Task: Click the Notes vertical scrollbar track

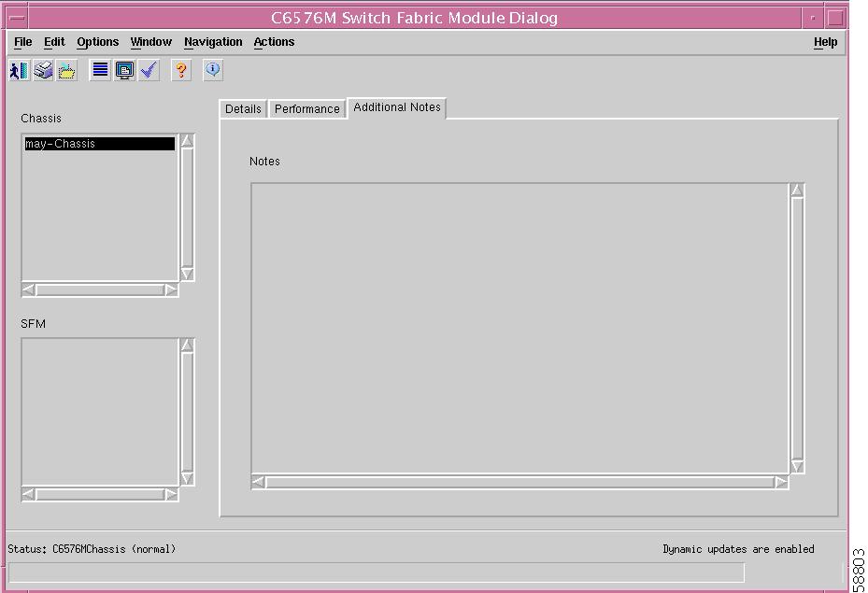Action: (797, 329)
